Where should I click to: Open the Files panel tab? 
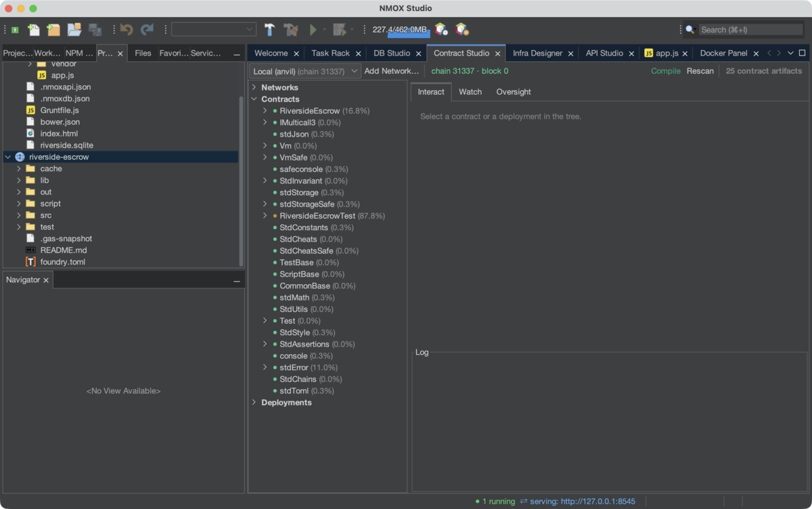coord(143,53)
